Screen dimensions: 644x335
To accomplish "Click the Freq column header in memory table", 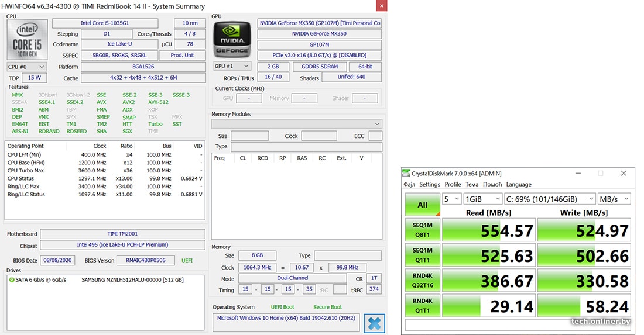I will click(220, 158).
